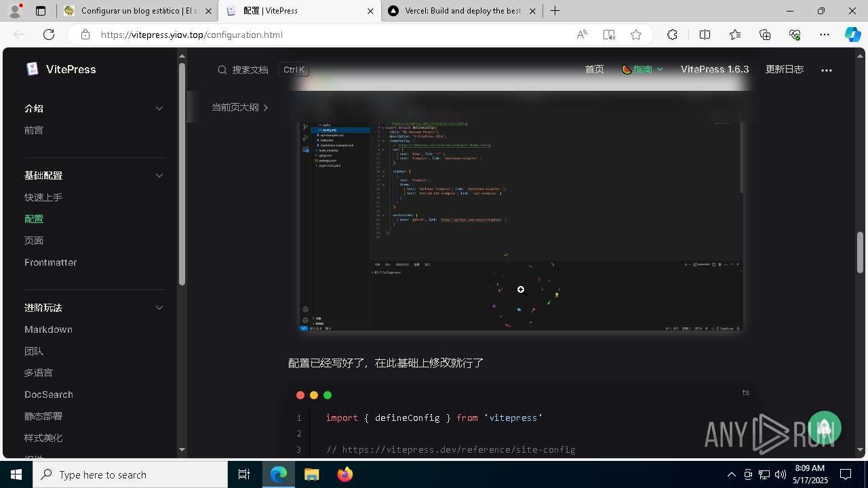Open the 多语言 sidebar page
868x488 pixels.
[x=39, y=373]
